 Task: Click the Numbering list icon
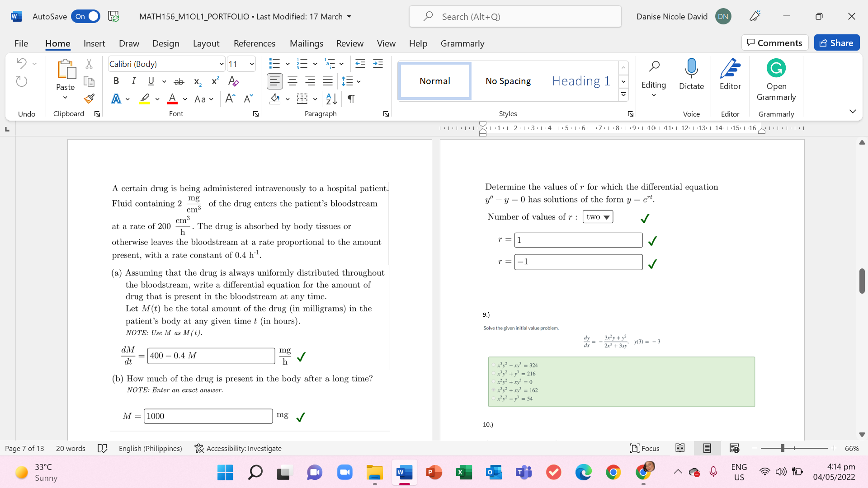point(302,63)
